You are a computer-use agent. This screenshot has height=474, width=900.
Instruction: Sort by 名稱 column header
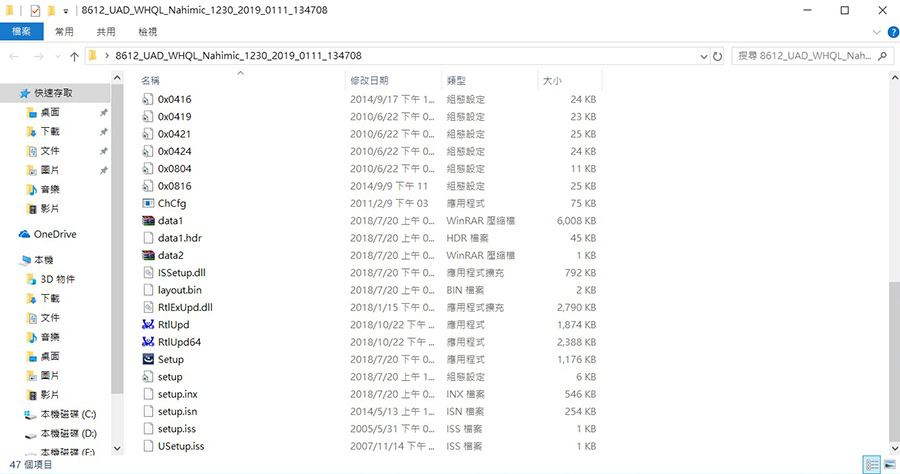(150, 80)
